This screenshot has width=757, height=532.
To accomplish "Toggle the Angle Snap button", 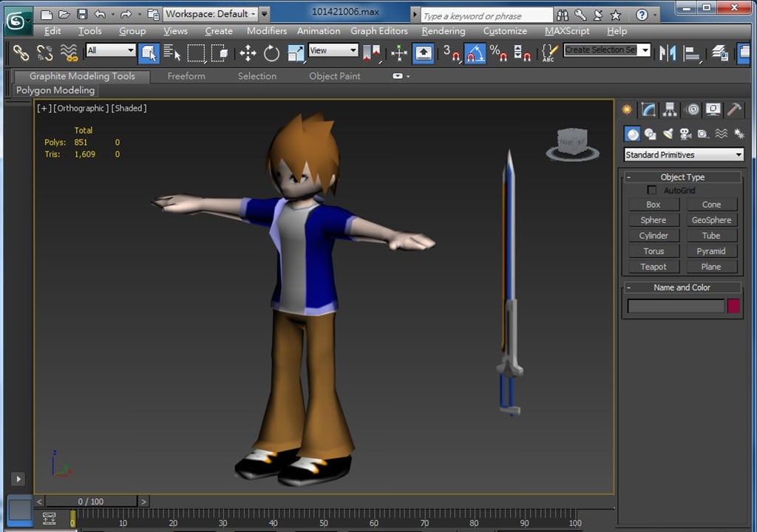I will [475, 52].
